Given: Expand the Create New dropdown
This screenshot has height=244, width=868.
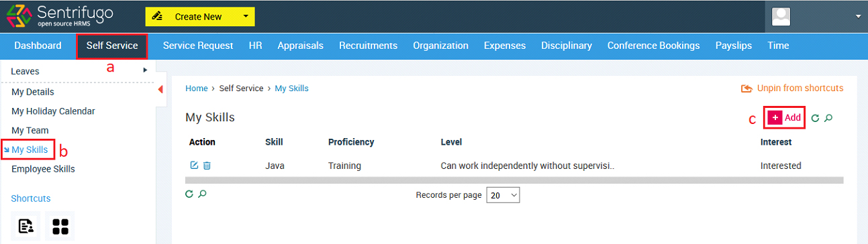Looking at the screenshot, I should coord(246,16).
